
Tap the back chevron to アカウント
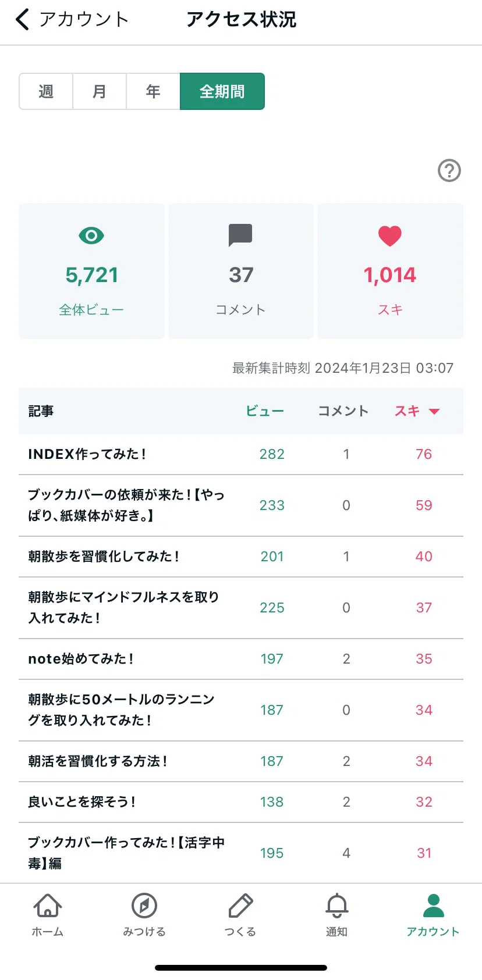[22, 19]
